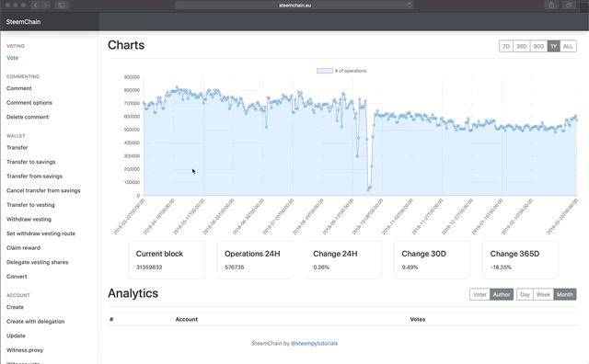
Task: Select the Week analytics period
Action: click(x=543, y=294)
